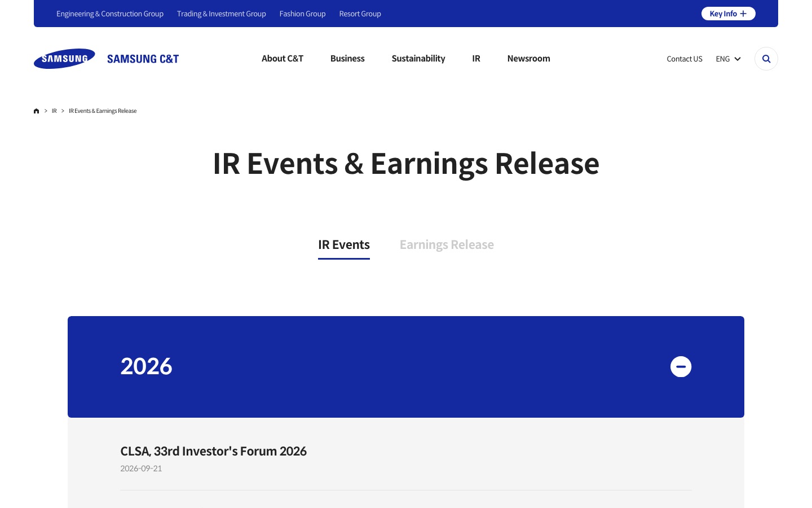Go to the Resort Group site
Viewport: 812px width, 508px height.
[360, 14]
